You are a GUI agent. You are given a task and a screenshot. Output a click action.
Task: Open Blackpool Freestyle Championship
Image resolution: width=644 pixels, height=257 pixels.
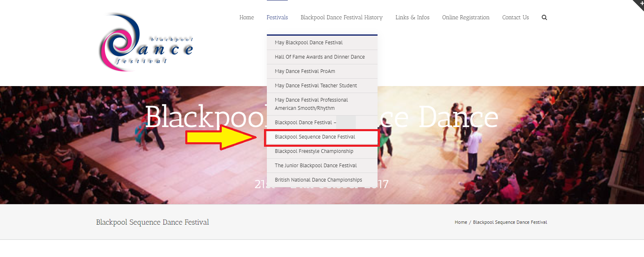click(322, 151)
